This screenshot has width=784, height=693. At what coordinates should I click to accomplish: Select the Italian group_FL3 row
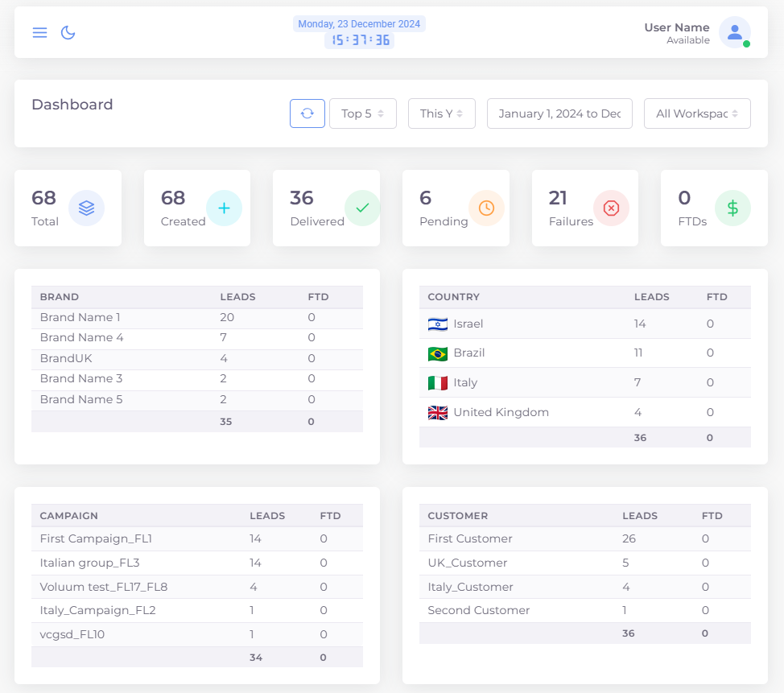click(x=197, y=563)
